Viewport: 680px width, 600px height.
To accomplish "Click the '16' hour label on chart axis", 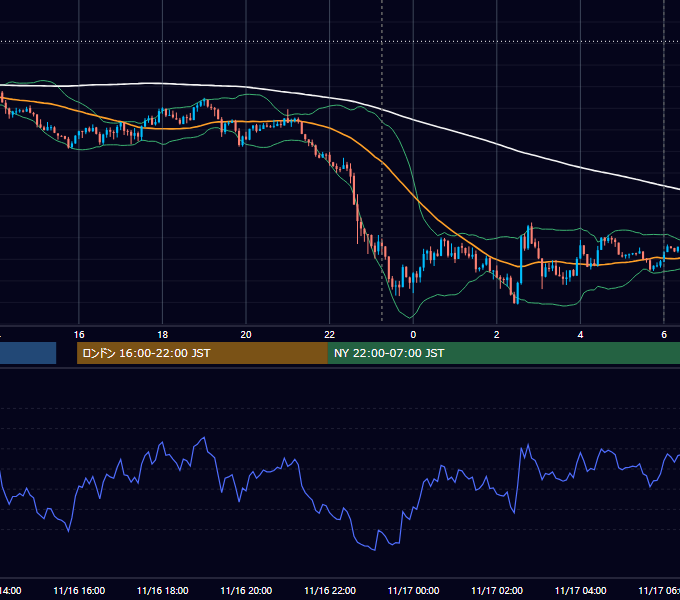I will tap(79, 335).
